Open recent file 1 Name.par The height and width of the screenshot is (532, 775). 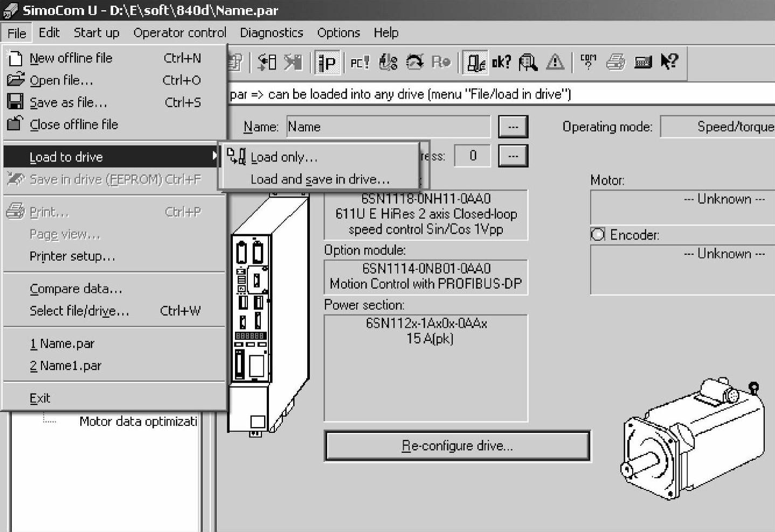(114, 344)
